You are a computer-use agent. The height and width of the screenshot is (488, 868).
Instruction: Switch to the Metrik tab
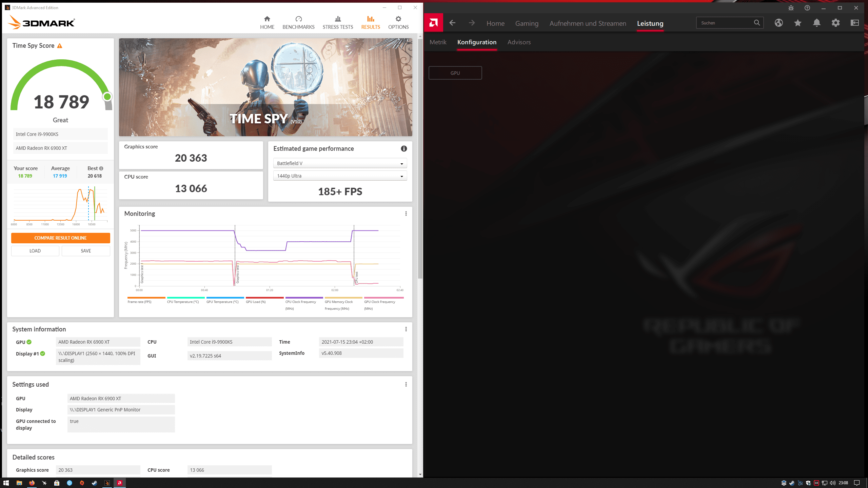(438, 42)
